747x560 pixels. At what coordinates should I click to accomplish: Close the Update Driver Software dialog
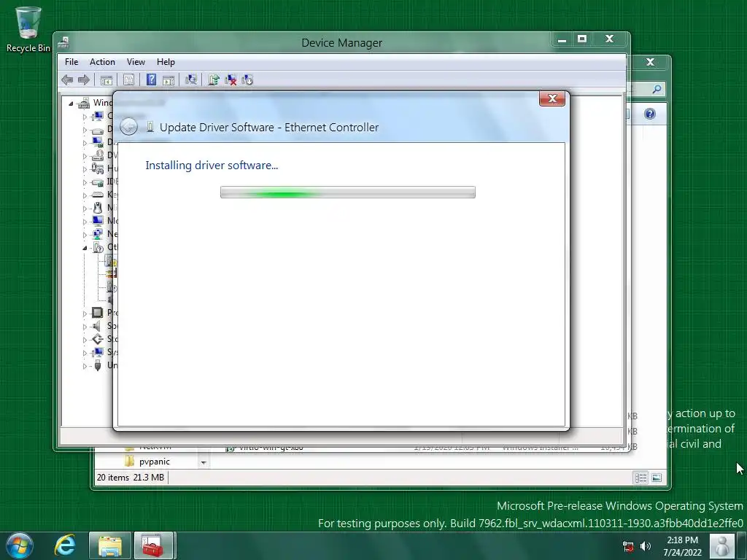click(552, 98)
